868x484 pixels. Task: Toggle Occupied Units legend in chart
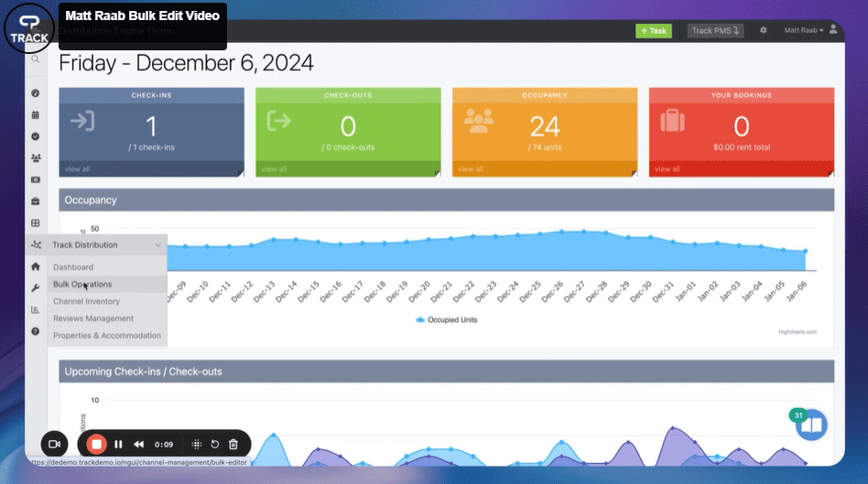point(447,320)
